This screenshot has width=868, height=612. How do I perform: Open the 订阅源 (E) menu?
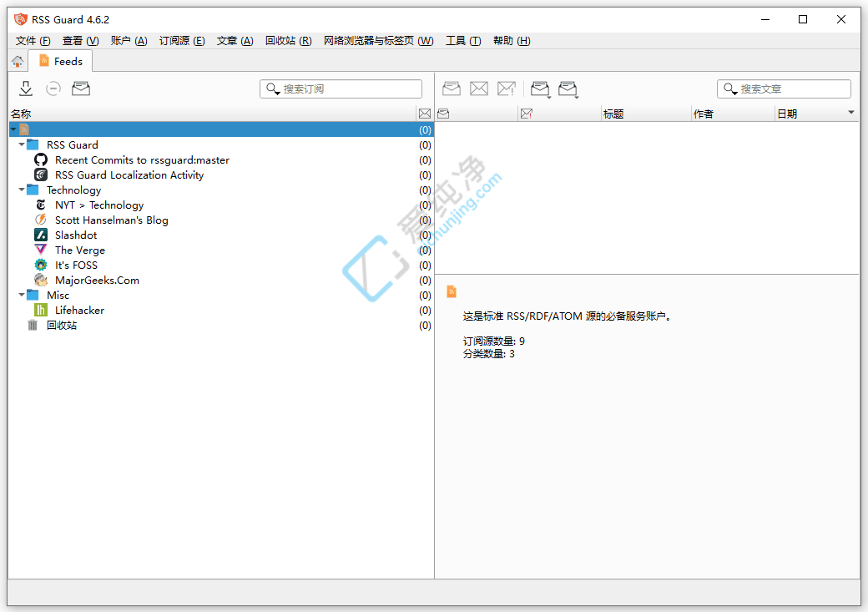click(x=182, y=41)
